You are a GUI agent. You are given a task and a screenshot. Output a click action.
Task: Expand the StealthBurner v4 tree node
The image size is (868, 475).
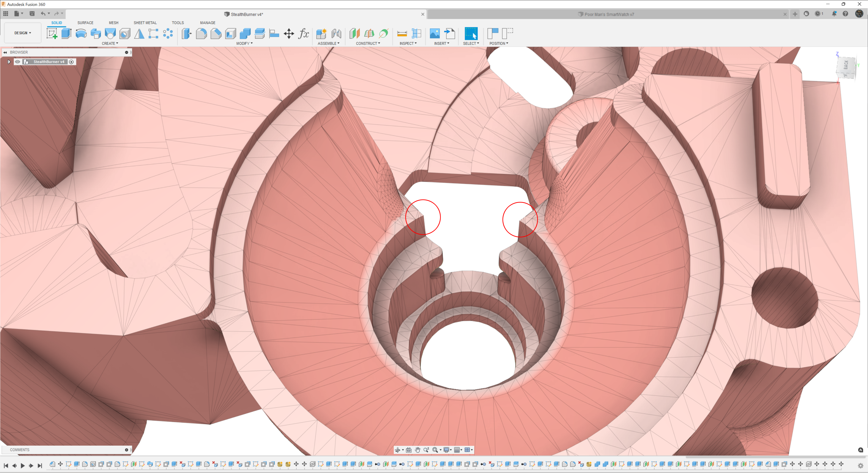(x=9, y=62)
